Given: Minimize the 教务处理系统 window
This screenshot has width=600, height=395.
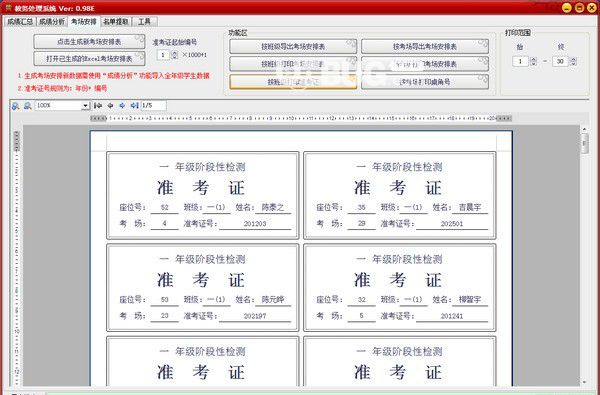Looking at the screenshot, I should [x=567, y=8].
